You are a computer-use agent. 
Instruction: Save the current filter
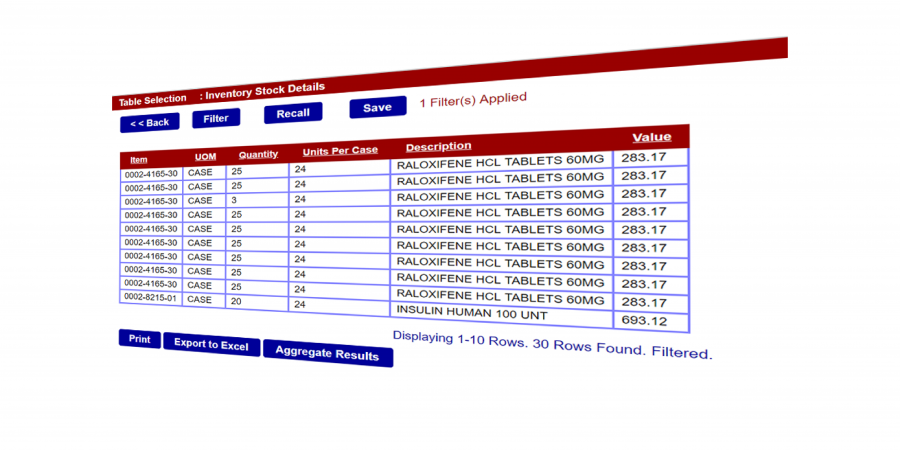[378, 107]
